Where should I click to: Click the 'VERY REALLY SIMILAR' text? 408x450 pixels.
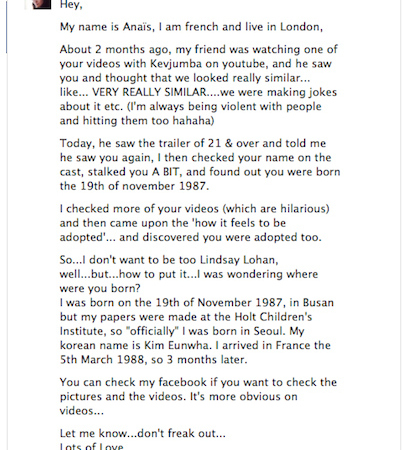(149, 92)
